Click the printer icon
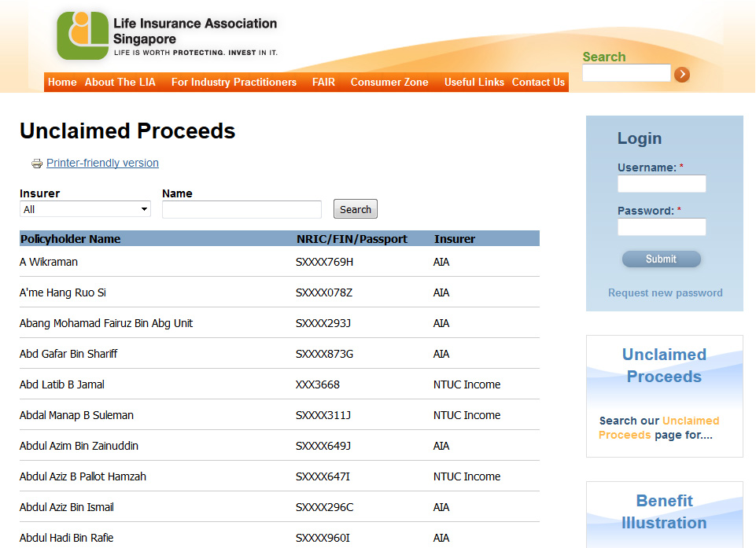This screenshot has width=756, height=548. tap(36, 164)
